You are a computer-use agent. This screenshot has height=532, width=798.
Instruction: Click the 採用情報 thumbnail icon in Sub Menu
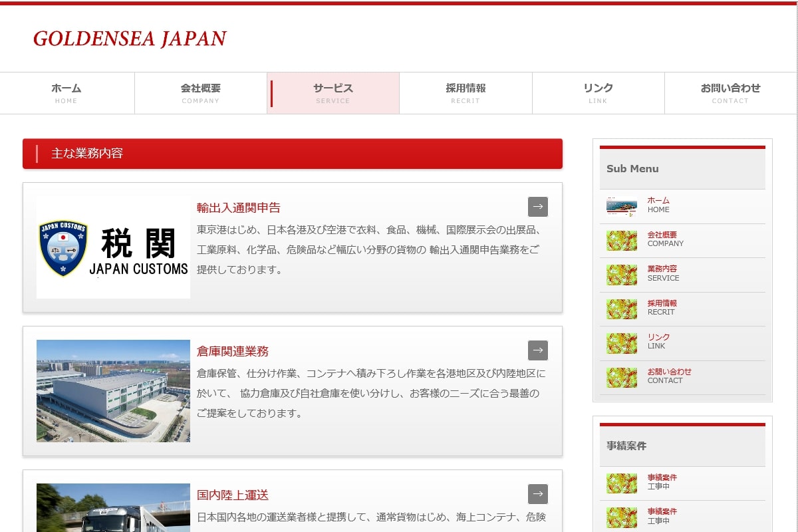pos(622,309)
